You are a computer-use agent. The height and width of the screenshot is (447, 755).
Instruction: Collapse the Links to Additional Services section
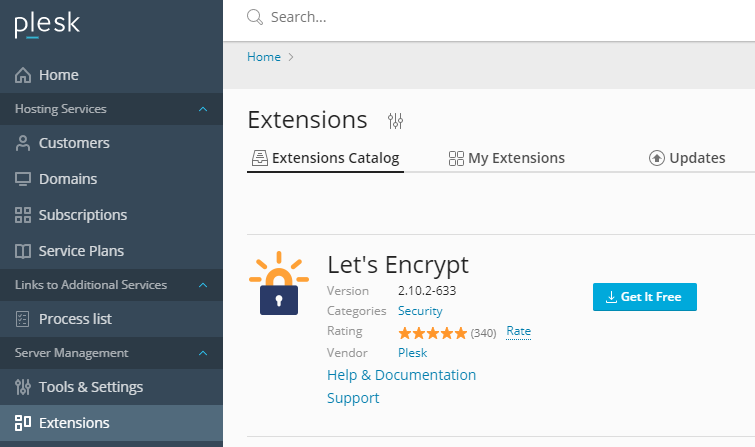(203, 285)
